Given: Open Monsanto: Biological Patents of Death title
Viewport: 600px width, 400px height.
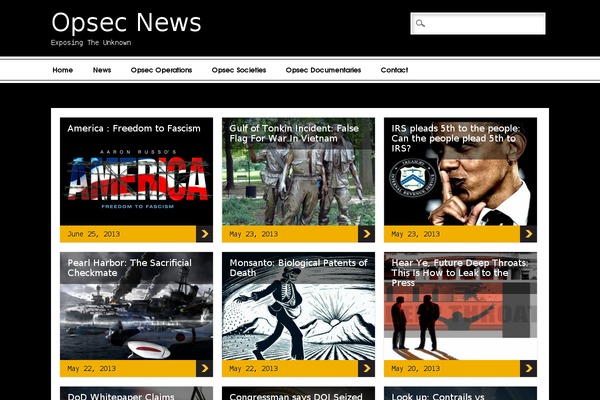Looking at the screenshot, I should 298,268.
